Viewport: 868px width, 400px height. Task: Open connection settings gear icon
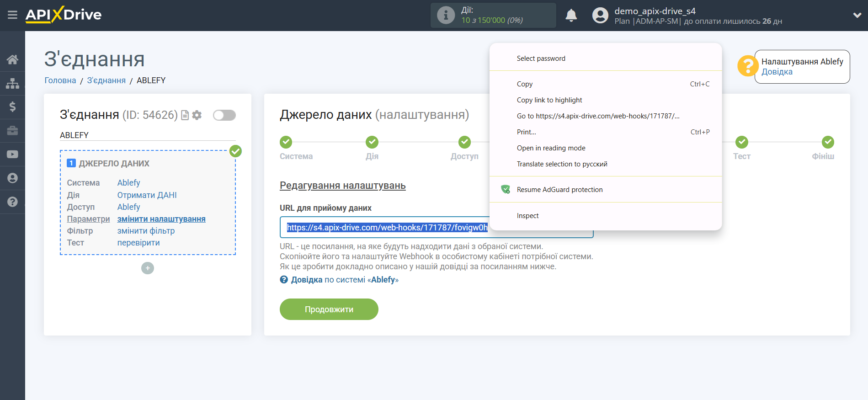(x=197, y=115)
